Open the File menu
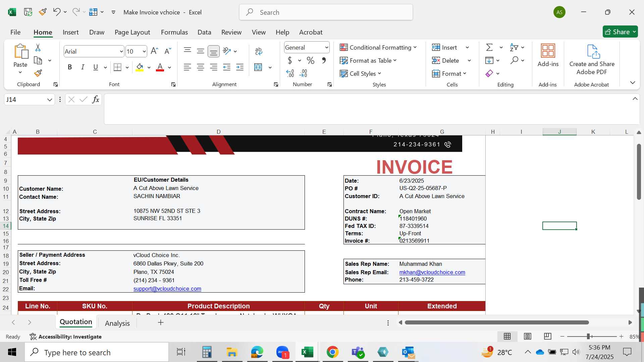 [x=15, y=32]
